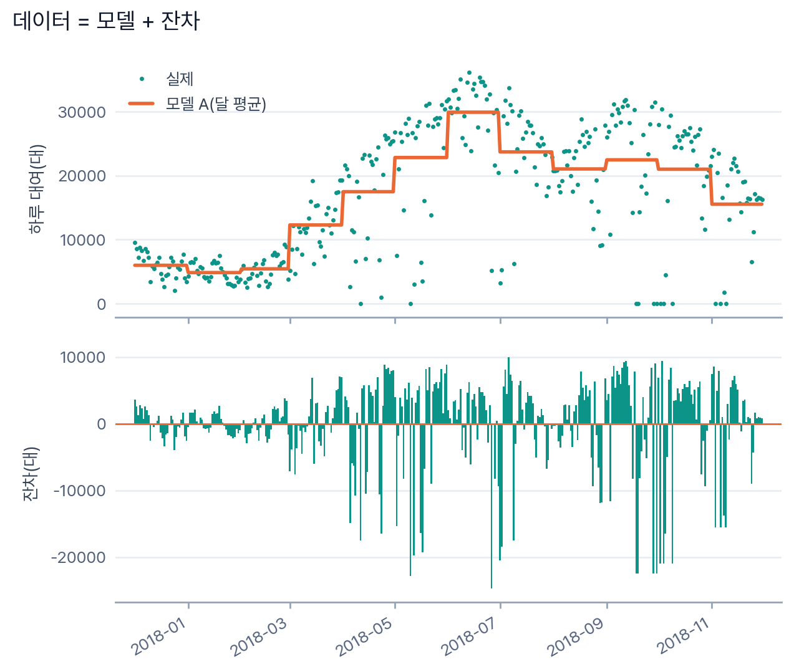Screen dimensions: 794x672
Task: Click the "잔차(대)" y-axis label
Action: click(31, 474)
